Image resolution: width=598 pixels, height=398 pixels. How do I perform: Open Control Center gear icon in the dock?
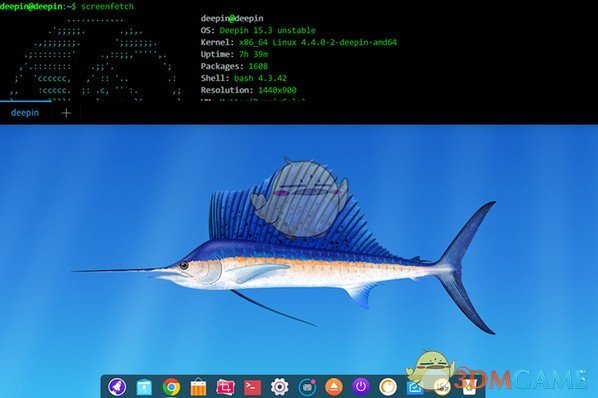tap(280, 387)
